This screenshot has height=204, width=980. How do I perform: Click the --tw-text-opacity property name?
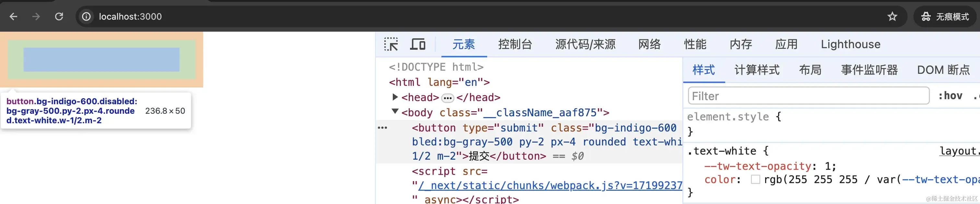pos(757,166)
